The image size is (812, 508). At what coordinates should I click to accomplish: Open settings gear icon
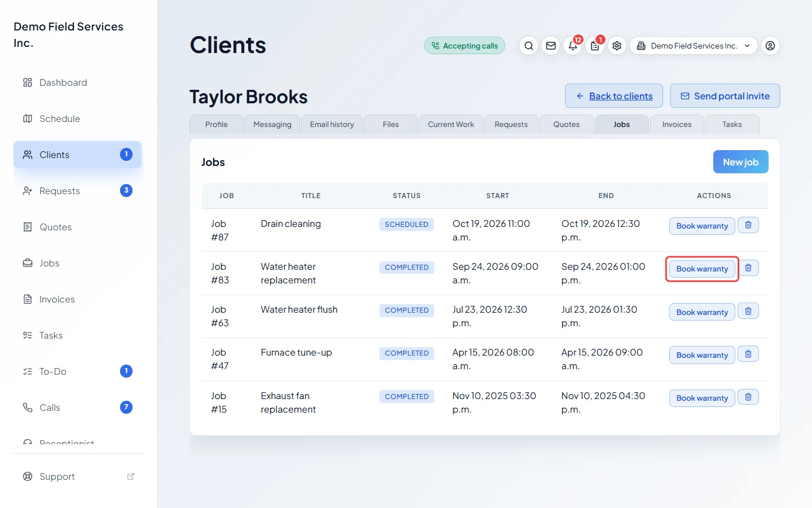point(617,46)
